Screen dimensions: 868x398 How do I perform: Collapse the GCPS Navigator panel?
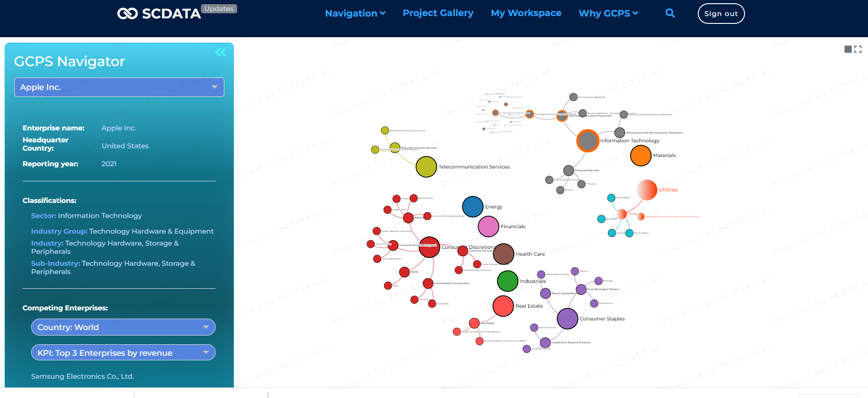pos(221,52)
